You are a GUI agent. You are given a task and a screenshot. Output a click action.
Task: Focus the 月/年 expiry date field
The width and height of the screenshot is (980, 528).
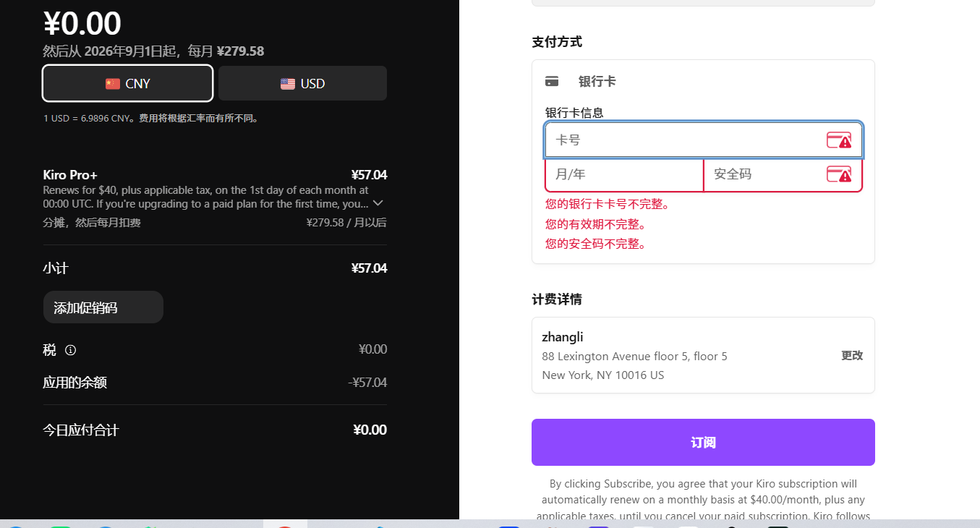[624, 174]
